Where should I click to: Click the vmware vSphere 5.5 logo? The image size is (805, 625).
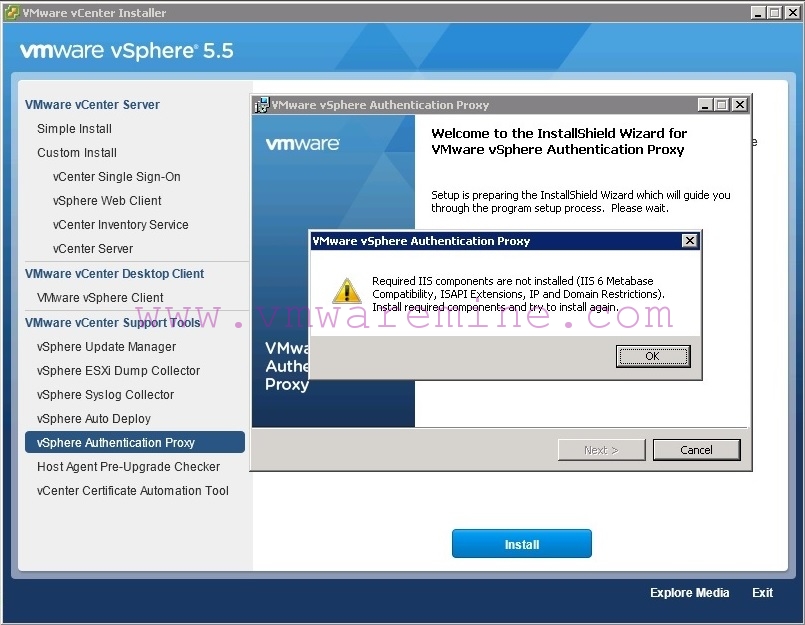(x=126, y=51)
